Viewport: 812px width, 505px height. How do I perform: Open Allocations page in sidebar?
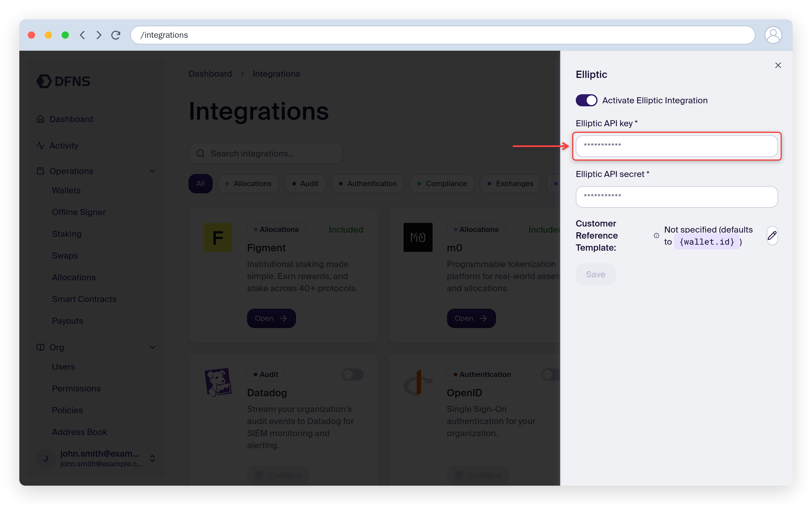click(x=74, y=277)
